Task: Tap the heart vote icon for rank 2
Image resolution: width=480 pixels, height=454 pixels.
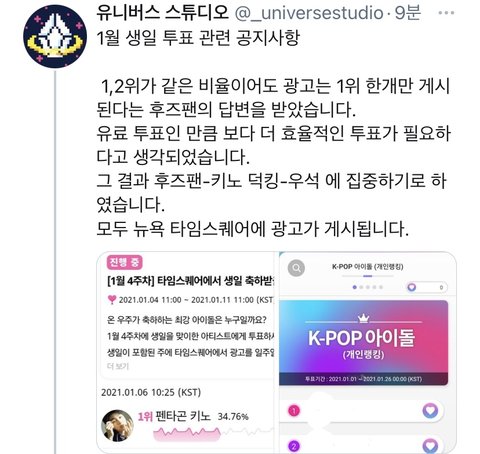Action: pos(430,446)
